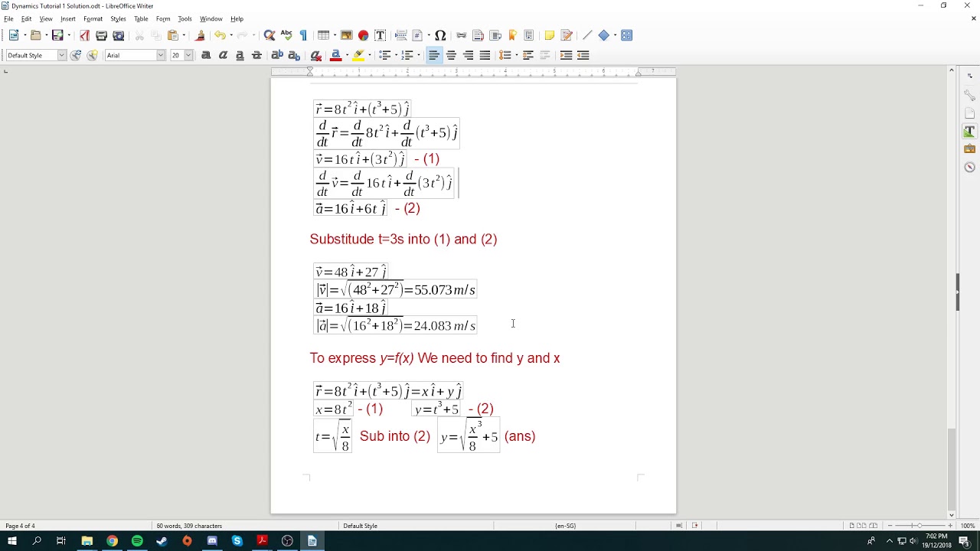Toggle formatting marks pilcrow
This screenshot has width=980, height=551.
(x=303, y=35)
